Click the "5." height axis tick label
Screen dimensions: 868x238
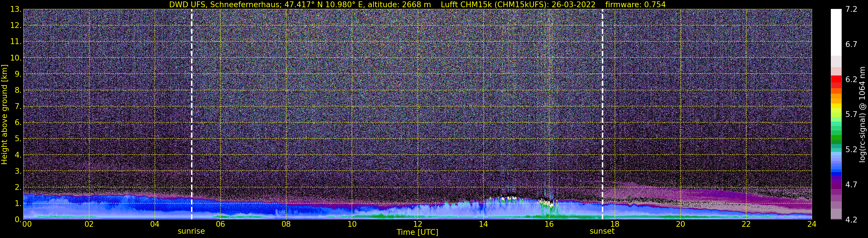pyautogui.click(x=18, y=139)
